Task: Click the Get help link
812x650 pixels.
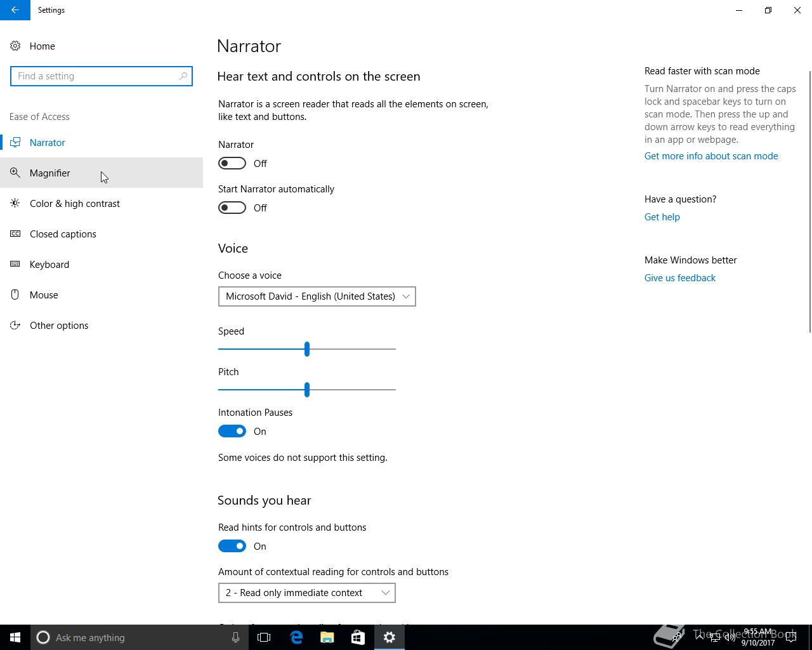Action: coord(662,217)
